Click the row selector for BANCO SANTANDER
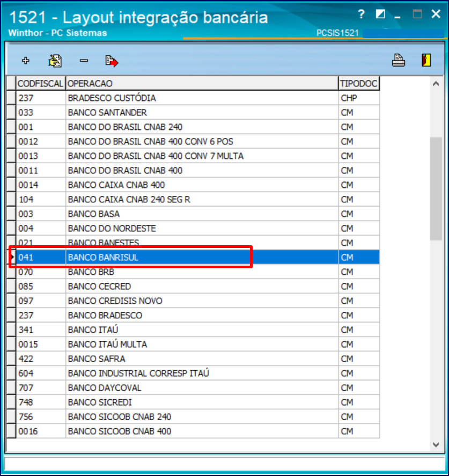Screen dimensions: 449x476 [11, 113]
